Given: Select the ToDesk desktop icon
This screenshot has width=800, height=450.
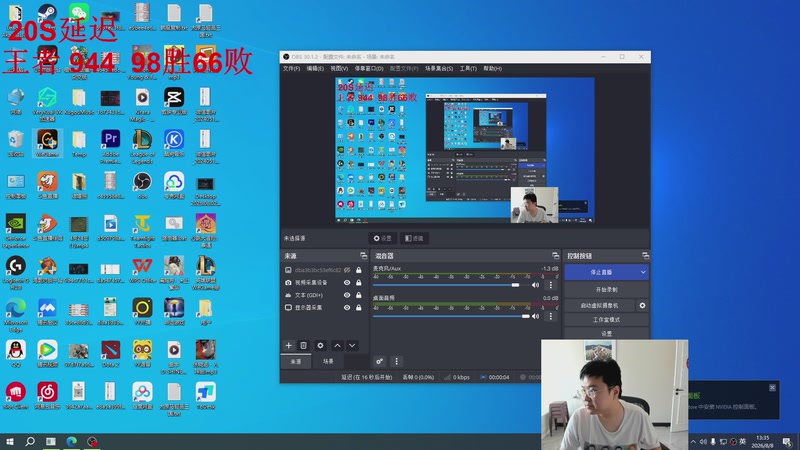Looking at the screenshot, I should coord(206,396).
